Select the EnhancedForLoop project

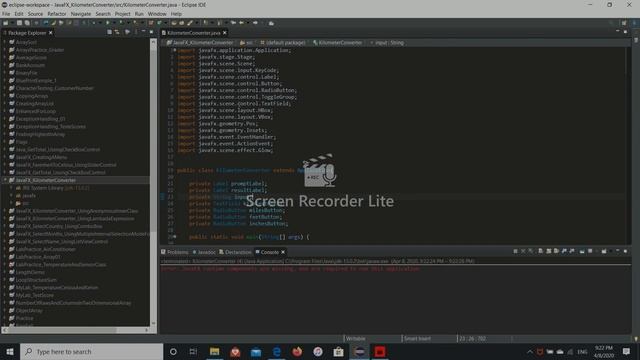tap(36, 111)
